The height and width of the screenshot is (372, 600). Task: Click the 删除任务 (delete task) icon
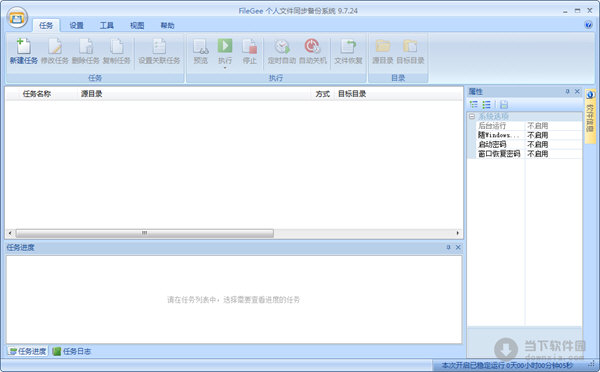(86, 46)
